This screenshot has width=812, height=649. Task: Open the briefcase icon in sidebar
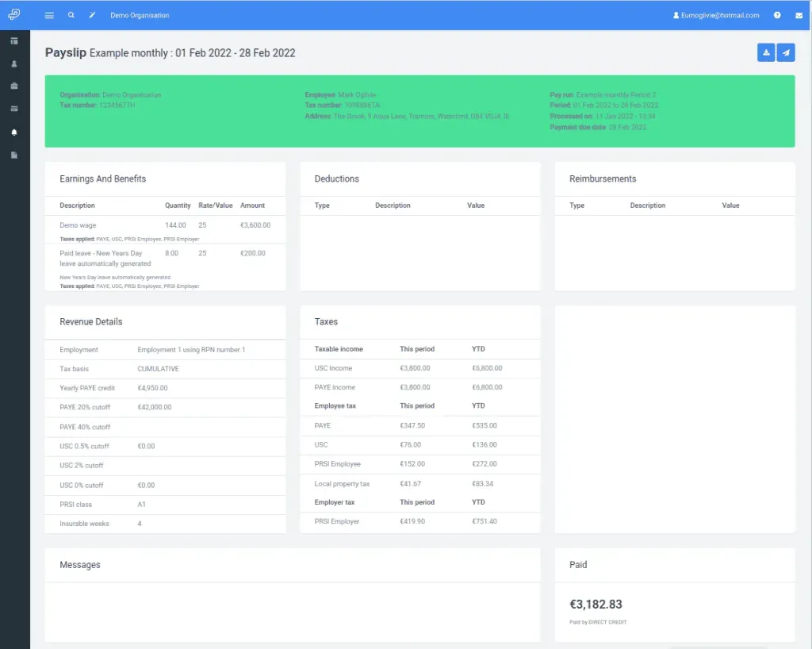click(14, 86)
